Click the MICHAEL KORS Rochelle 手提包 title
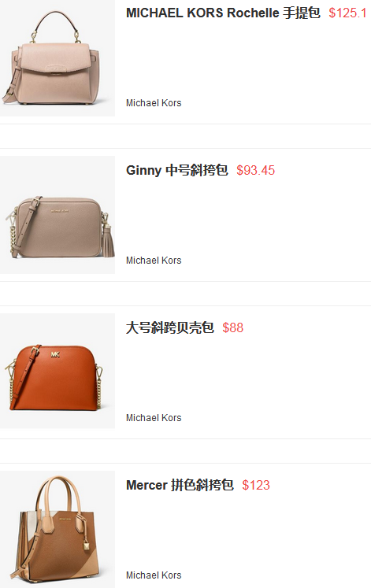Screen dimensions: 371x588 click(x=223, y=13)
